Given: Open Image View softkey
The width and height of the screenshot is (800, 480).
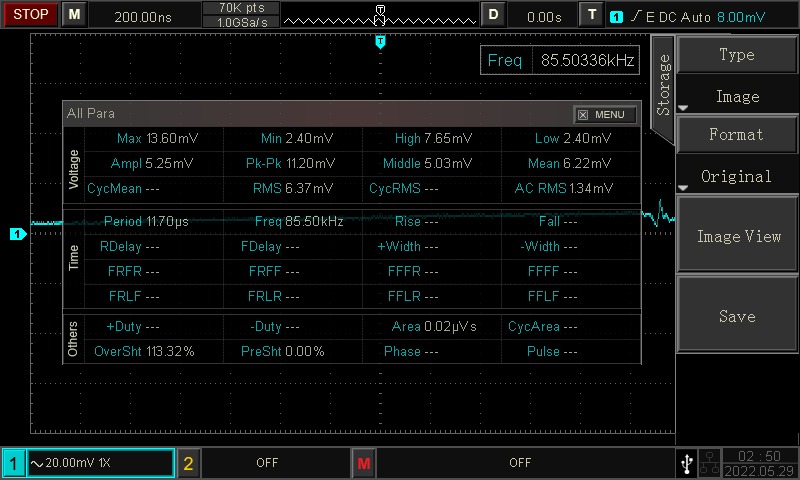Looking at the screenshot, I should click(738, 235).
